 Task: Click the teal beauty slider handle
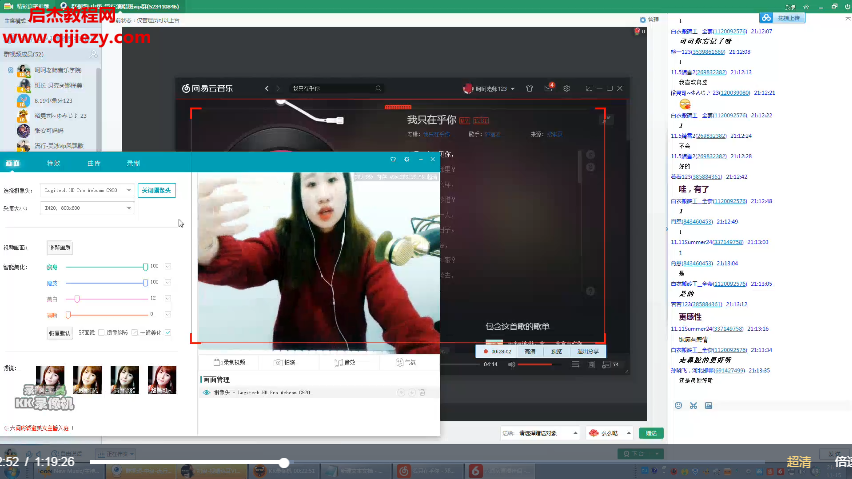tap(145, 267)
